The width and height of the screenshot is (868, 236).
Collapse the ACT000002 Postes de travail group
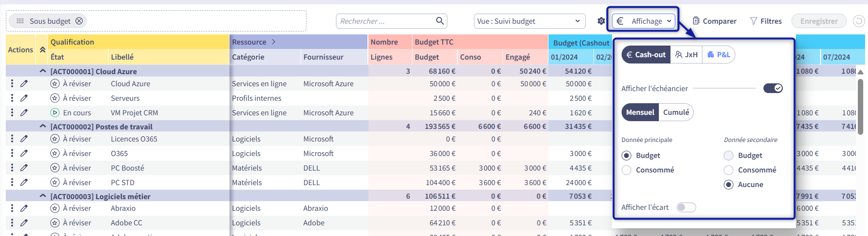(43, 126)
